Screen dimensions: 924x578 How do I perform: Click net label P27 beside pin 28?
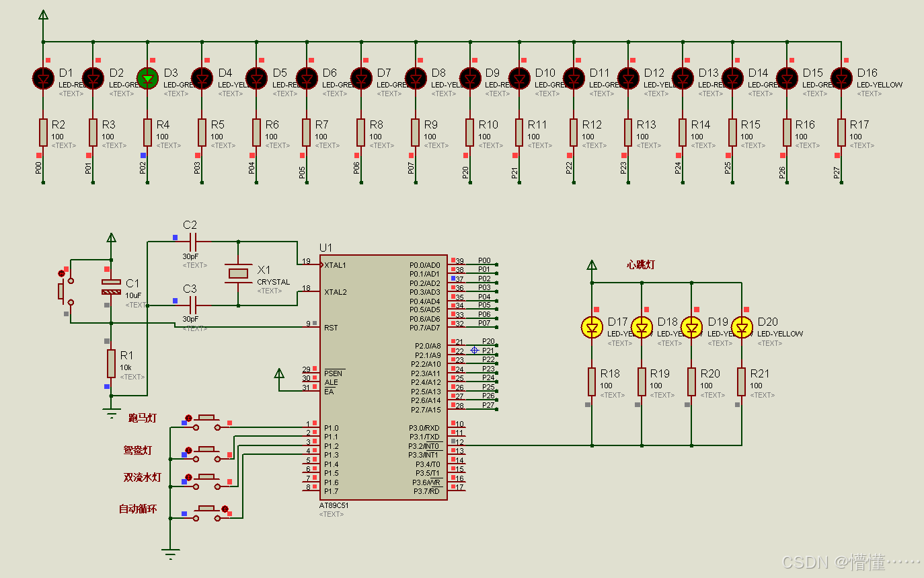[x=488, y=405]
